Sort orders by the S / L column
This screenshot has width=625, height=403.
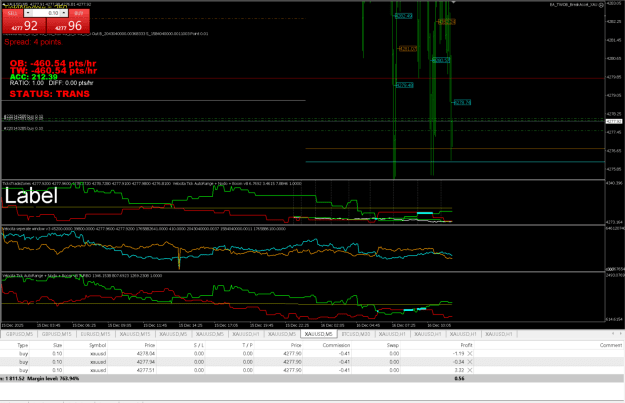click(199, 345)
